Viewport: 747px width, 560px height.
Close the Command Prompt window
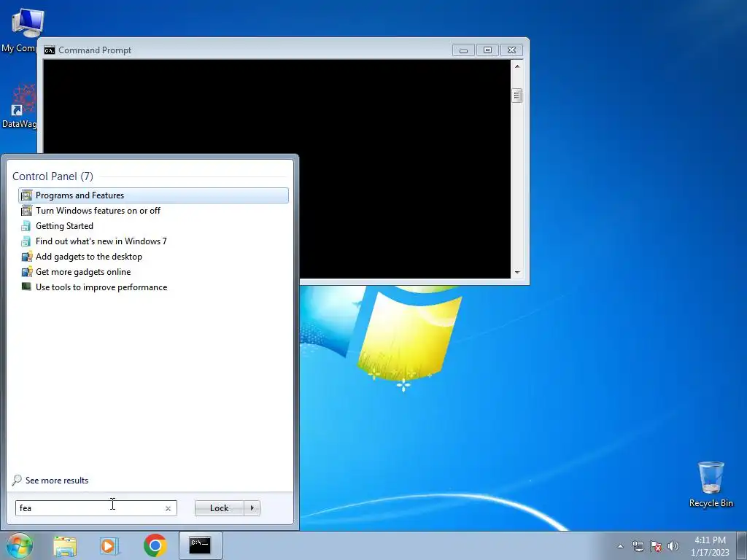[511, 50]
